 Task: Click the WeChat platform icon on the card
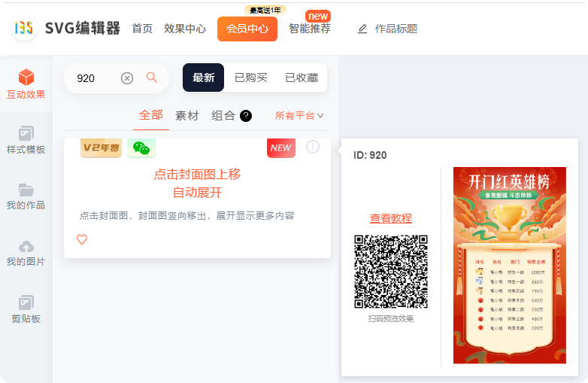click(141, 147)
